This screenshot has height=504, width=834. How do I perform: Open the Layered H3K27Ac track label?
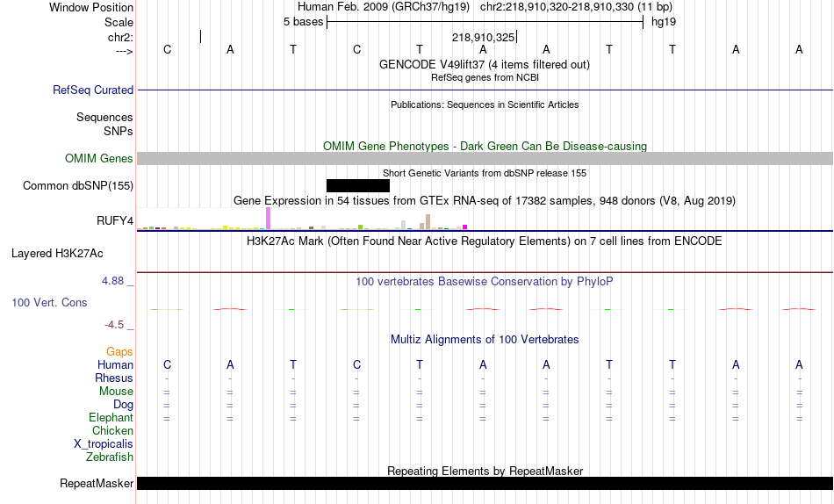[x=57, y=254]
